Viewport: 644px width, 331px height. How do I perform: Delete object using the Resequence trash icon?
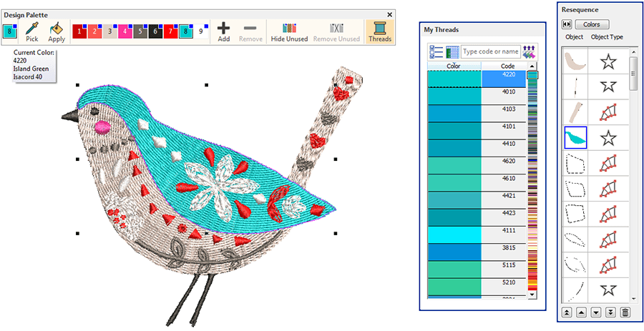pos(625,312)
